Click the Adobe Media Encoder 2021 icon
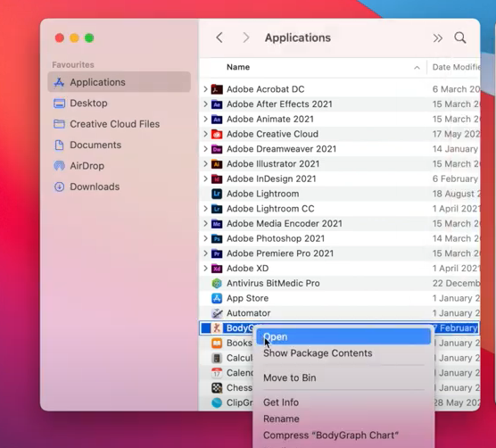Image resolution: width=496 pixels, height=448 pixels. (217, 224)
